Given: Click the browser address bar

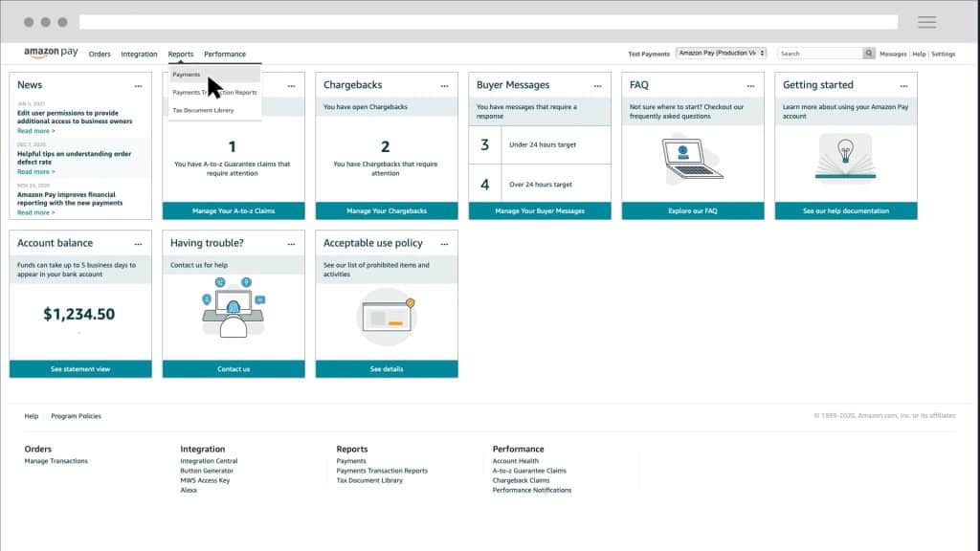Looking at the screenshot, I should pos(488,23).
